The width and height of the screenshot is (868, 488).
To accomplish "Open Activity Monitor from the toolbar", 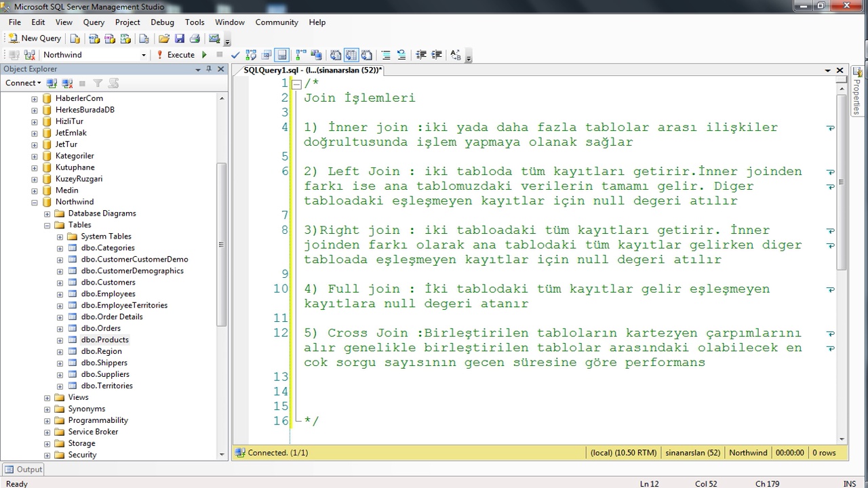I will [x=214, y=39].
